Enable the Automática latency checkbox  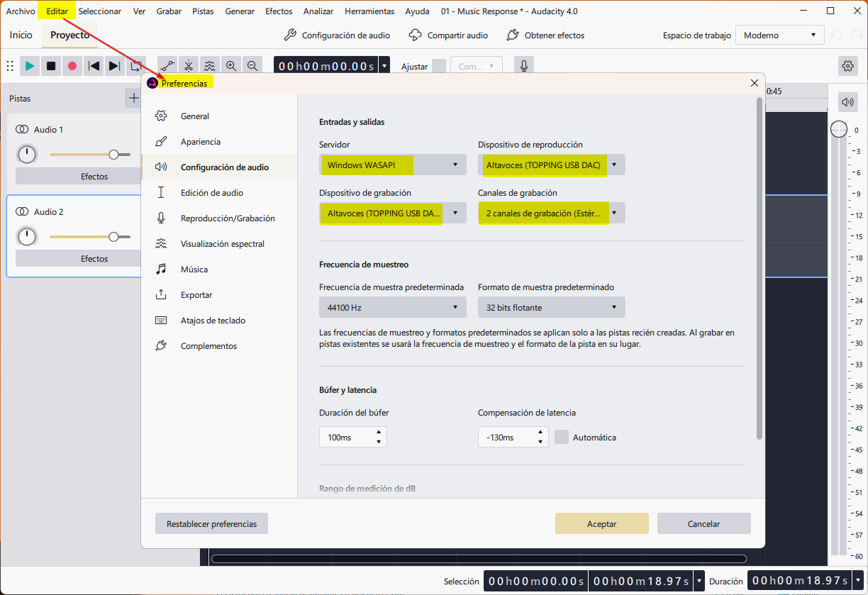tap(562, 437)
